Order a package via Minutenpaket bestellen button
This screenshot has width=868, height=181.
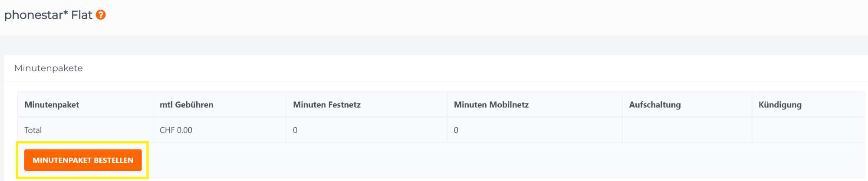(x=83, y=160)
